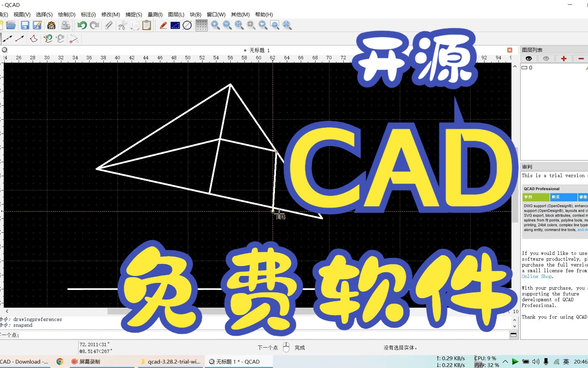Remove layer with the red minus button
The height and width of the screenshot is (368, 588).
581,59
